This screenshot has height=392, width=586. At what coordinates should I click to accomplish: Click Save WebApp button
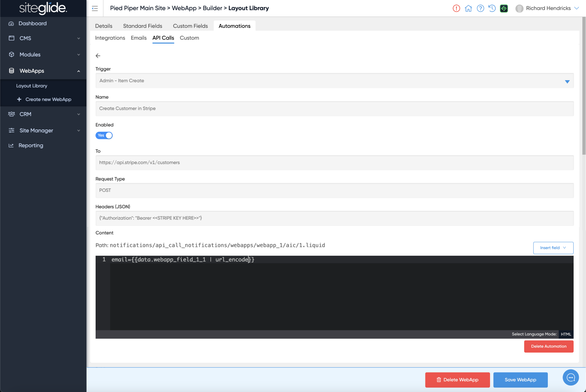click(520, 380)
